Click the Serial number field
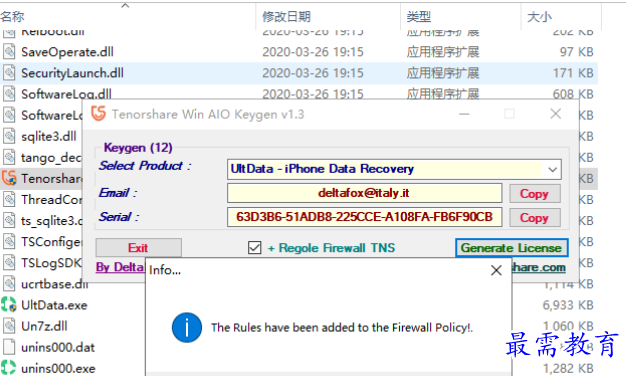Screen dimensions: 627x376 (x=364, y=217)
